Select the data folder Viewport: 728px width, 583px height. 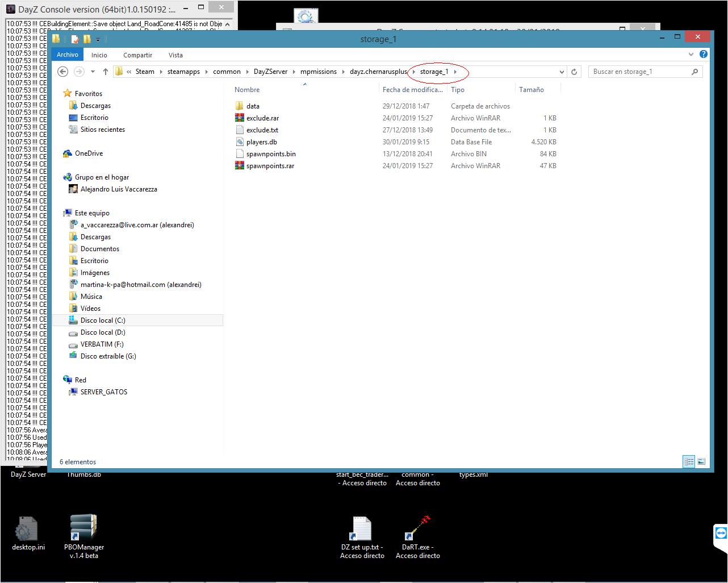(253, 106)
